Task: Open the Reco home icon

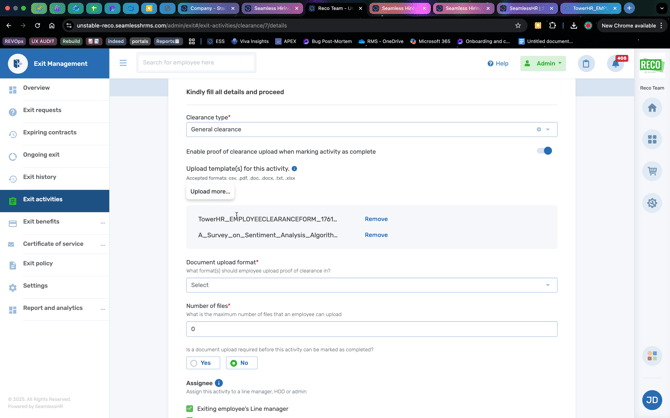Action: [x=652, y=108]
